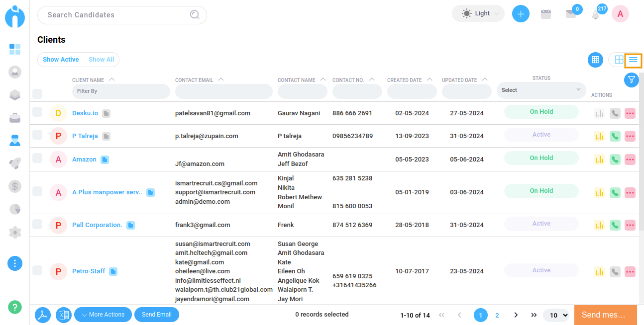
Task: Go to next page arrow
Action: tap(516, 315)
